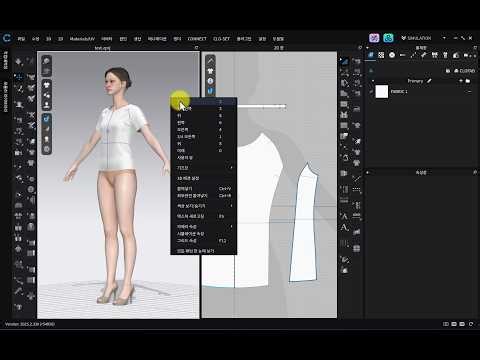Toggle garment display icon in 3D viewport

click(x=46, y=85)
